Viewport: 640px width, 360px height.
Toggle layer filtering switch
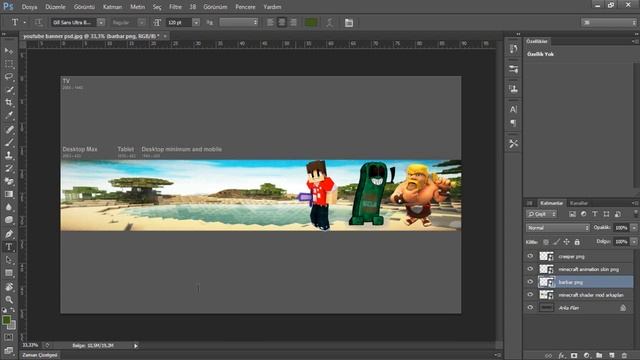coord(636,213)
